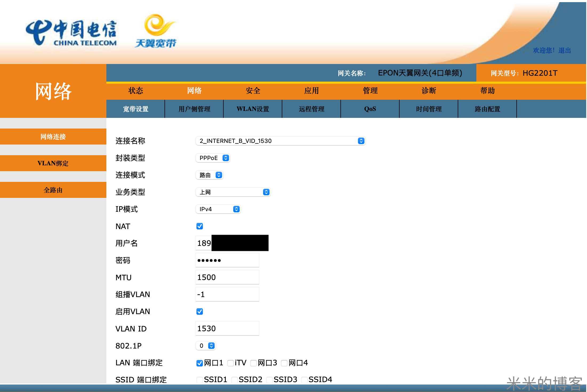Switch to the 状态 tab
The width and height of the screenshot is (587, 392).
point(136,91)
